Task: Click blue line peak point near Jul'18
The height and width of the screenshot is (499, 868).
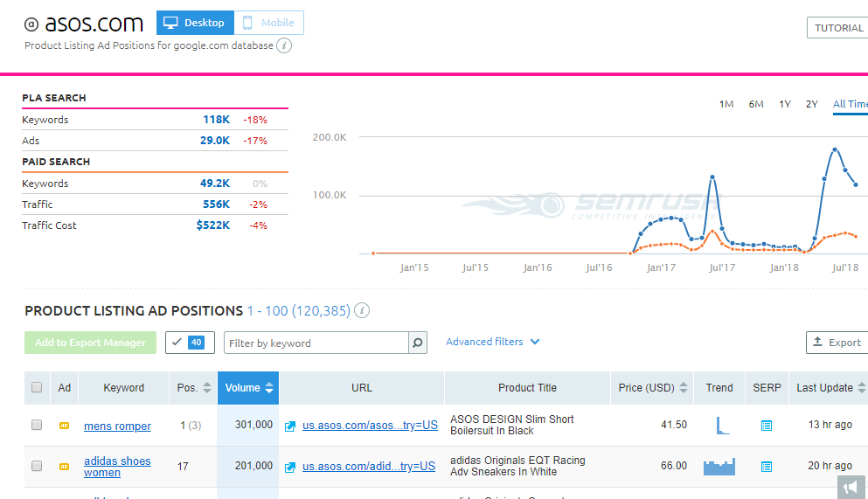Action: (x=835, y=149)
